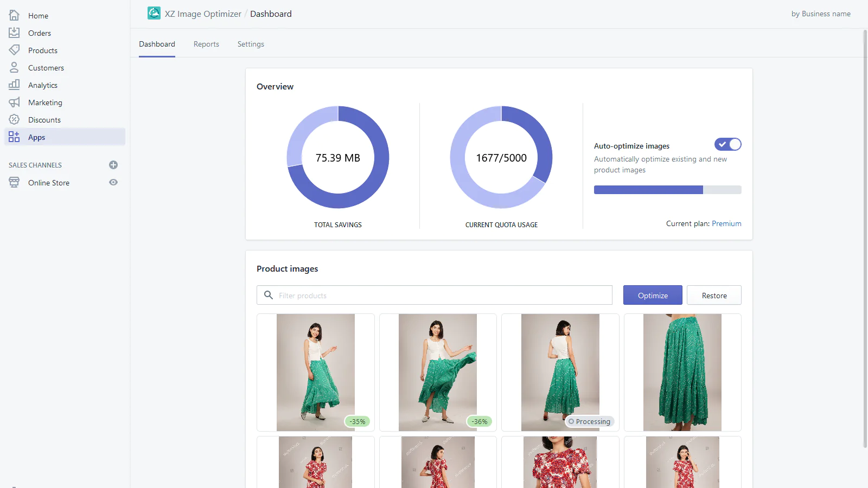Image resolution: width=868 pixels, height=488 pixels.
Task: Select the Products tag icon
Action: click(x=14, y=50)
